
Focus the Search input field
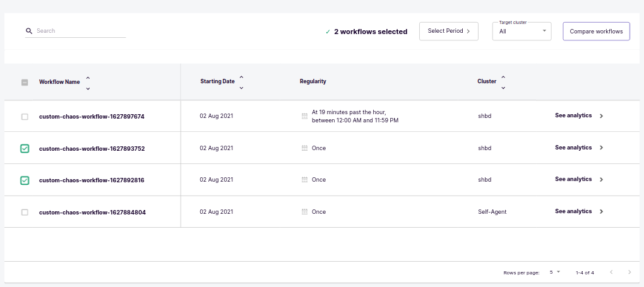pos(80,31)
